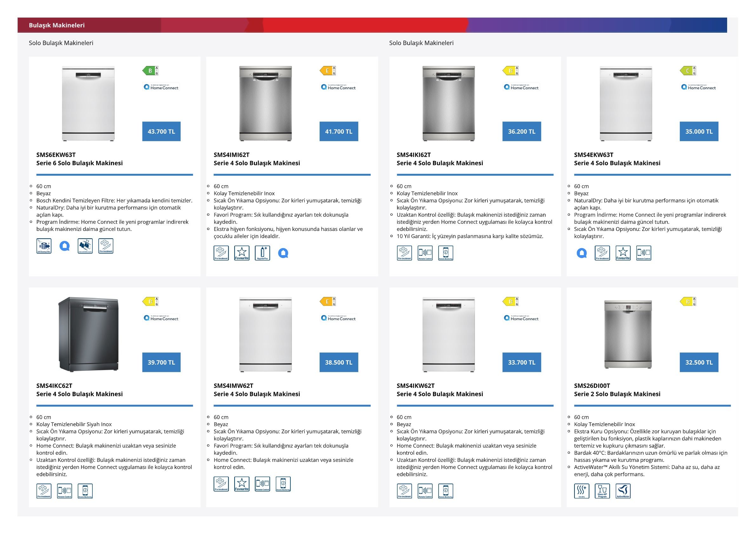Click the Remote Control icon under SMS4IKC62T
This screenshot has height=534, width=756.
pos(64,491)
